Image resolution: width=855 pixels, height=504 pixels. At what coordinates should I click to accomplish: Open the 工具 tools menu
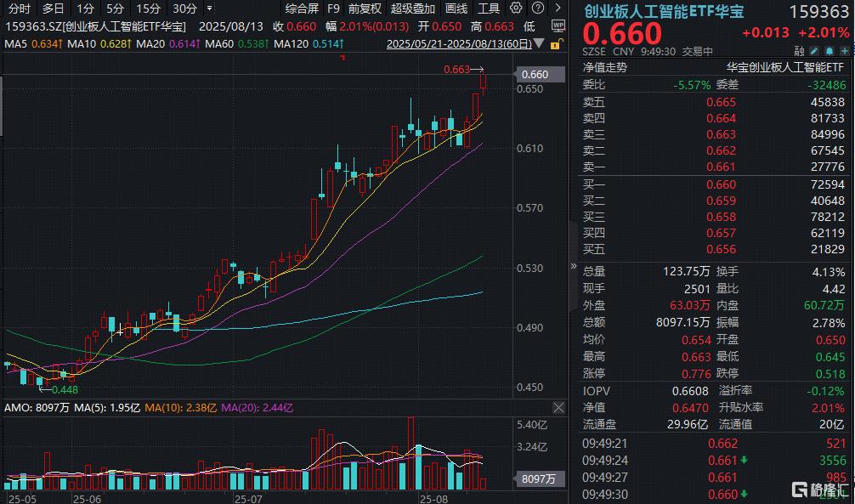coord(489,8)
